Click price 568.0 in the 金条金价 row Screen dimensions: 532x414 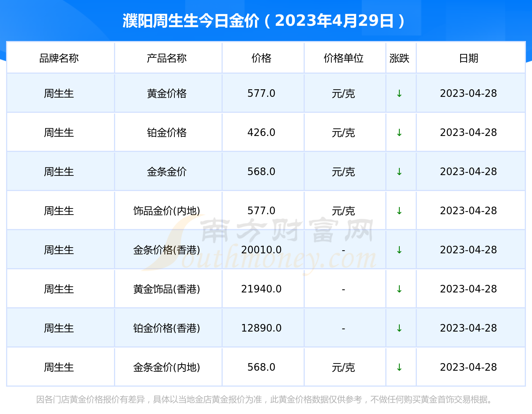pyautogui.click(x=261, y=172)
